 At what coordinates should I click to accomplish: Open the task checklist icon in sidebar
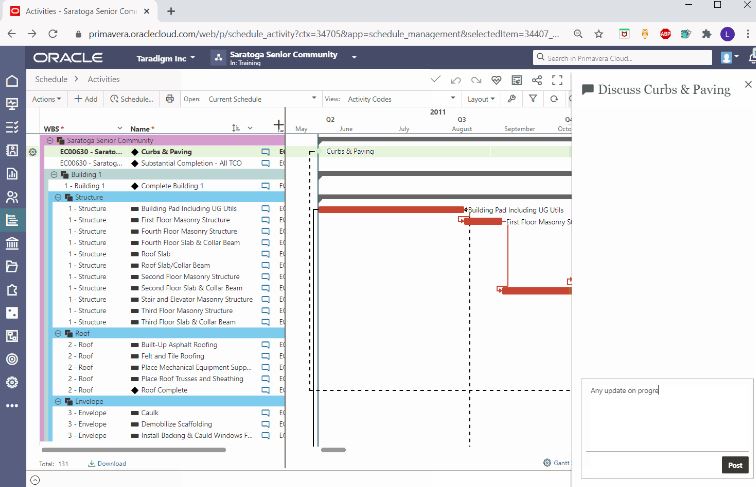(12, 127)
